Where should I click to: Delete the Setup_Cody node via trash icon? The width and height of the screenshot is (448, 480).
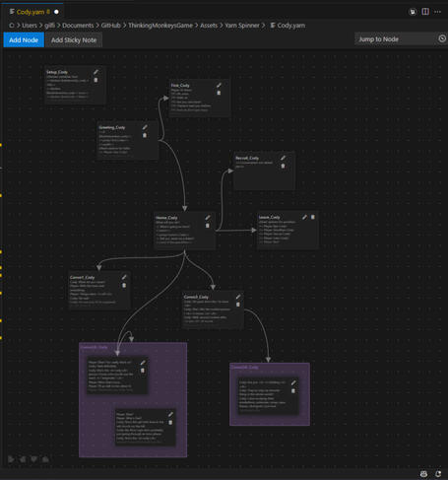[x=96, y=80]
